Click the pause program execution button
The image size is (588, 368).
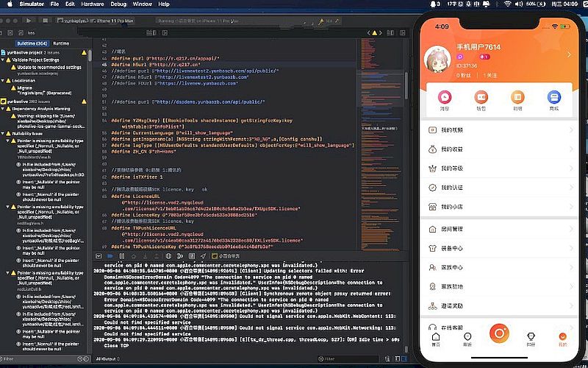point(121,256)
